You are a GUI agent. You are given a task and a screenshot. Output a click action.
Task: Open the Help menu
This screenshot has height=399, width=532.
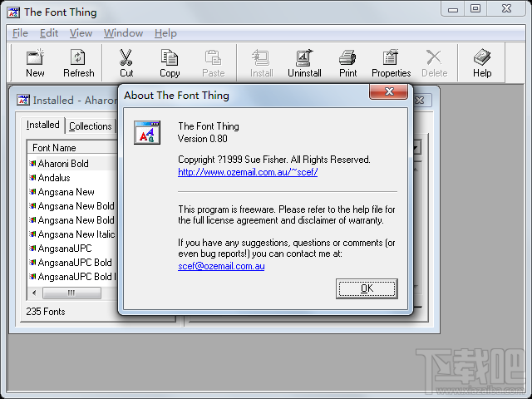pyautogui.click(x=165, y=33)
